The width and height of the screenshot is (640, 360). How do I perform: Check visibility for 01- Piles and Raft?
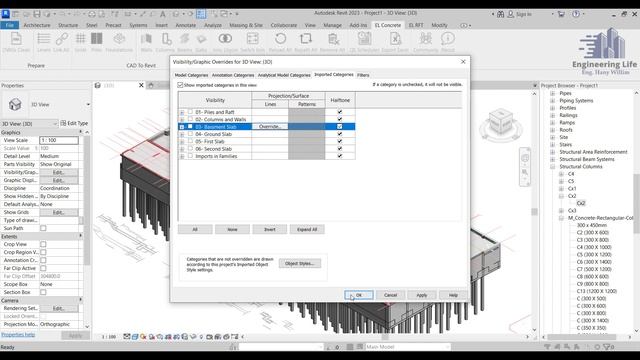[190, 112]
